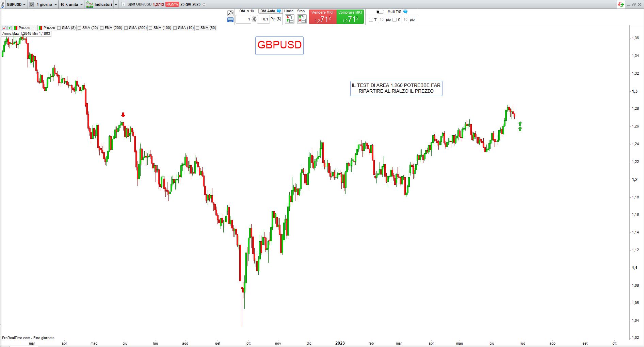This screenshot has width=644, height=347.
Task: Click the Stop order icon
Action: click(x=302, y=19)
